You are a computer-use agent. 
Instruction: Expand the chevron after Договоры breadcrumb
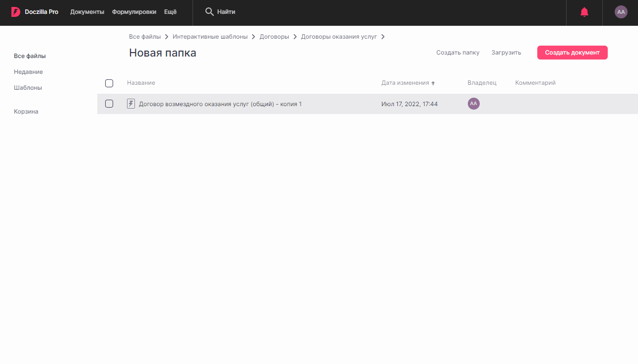[x=295, y=37]
